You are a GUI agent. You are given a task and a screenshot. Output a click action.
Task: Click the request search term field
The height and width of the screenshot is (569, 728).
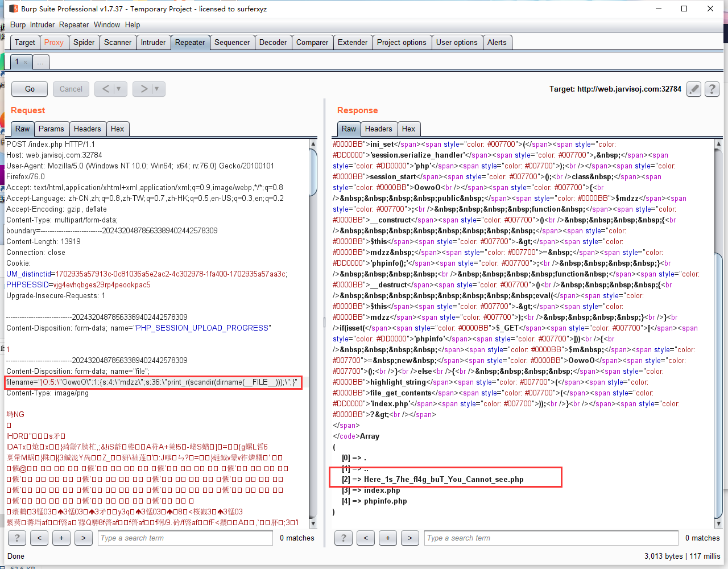point(185,538)
